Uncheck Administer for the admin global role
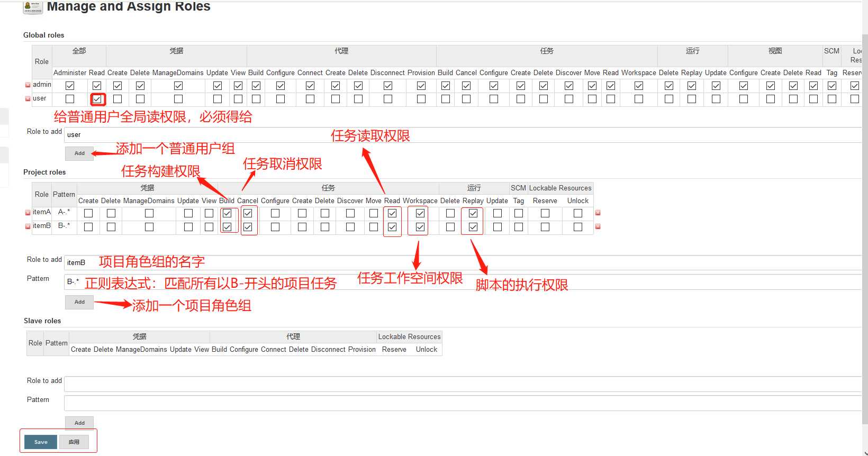Viewport: 868px width, 456px height. [70, 86]
